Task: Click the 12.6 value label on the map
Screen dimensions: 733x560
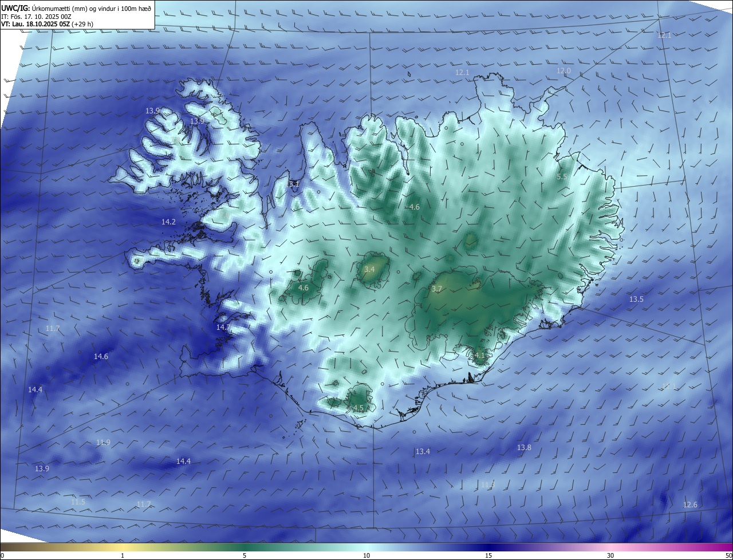Action: point(691,504)
